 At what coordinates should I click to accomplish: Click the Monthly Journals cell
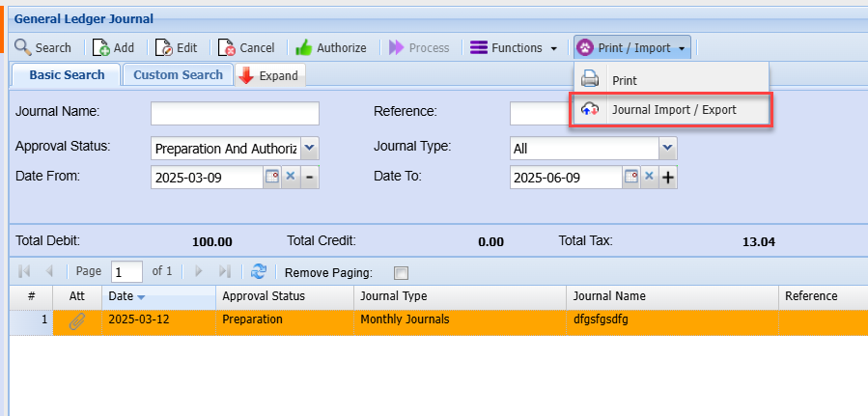[x=460, y=322]
